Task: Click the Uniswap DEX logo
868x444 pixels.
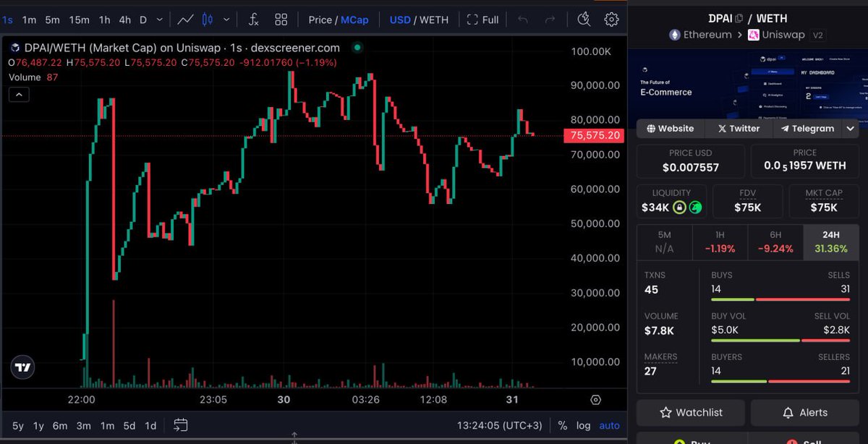Action: click(752, 35)
